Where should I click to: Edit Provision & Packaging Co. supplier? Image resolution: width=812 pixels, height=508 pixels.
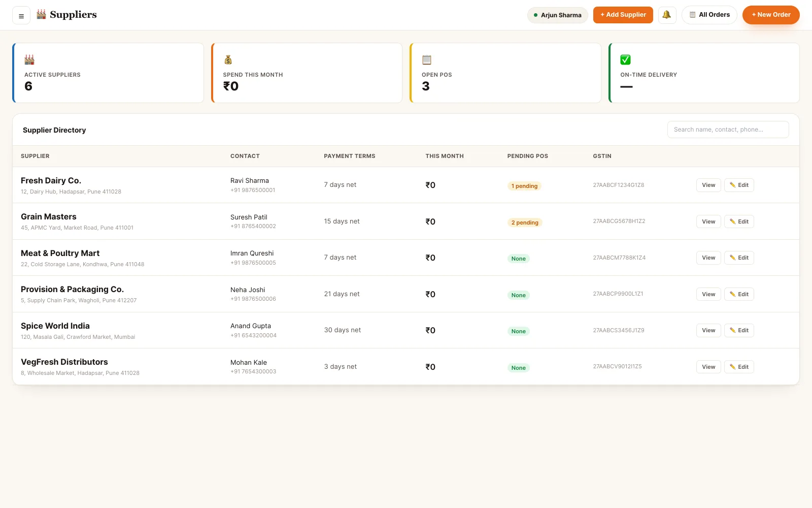[739, 294]
